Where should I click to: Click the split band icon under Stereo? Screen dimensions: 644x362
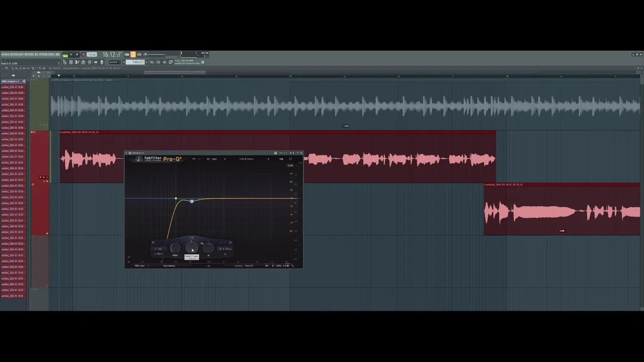click(x=225, y=254)
